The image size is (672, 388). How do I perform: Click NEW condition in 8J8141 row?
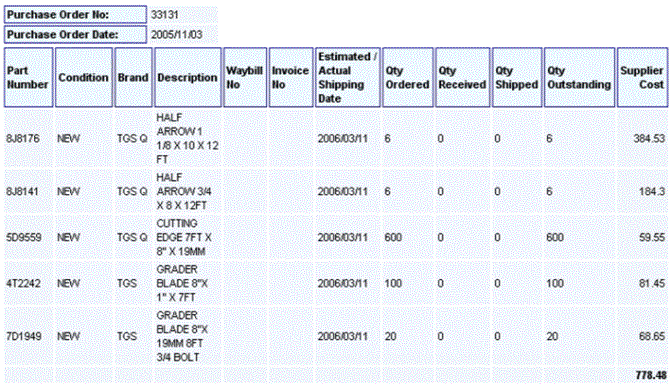(69, 191)
